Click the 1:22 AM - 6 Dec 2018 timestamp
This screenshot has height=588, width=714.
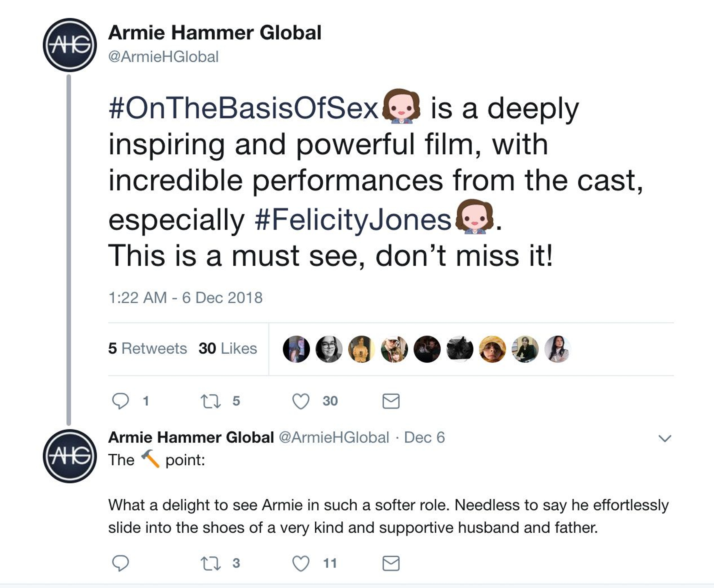(185, 298)
